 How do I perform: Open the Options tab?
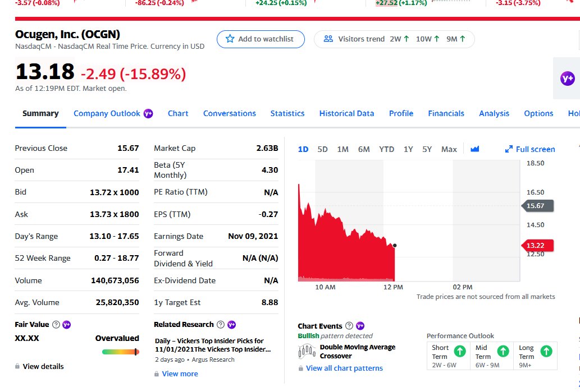point(538,113)
